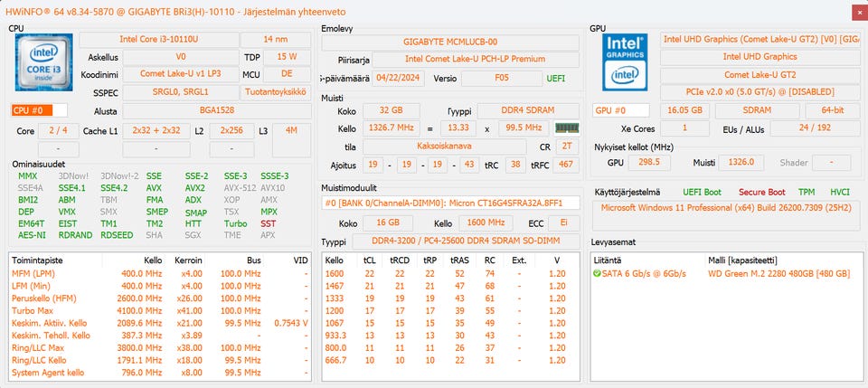Click the green UEFI label beside the BIOS version

tap(556, 79)
